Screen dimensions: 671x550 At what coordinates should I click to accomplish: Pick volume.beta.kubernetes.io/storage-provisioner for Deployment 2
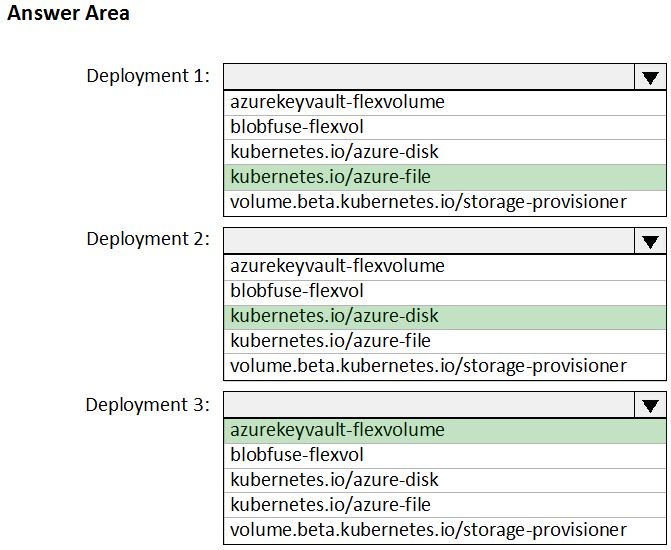(x=445, y=366)
